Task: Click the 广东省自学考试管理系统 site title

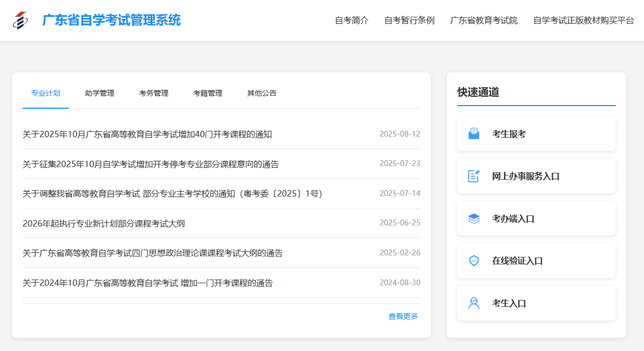Action: click(111, 20)
